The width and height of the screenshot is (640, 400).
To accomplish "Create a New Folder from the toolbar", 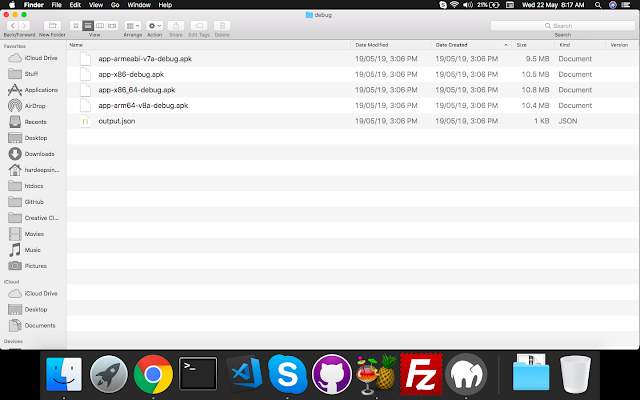I will 52,26.
